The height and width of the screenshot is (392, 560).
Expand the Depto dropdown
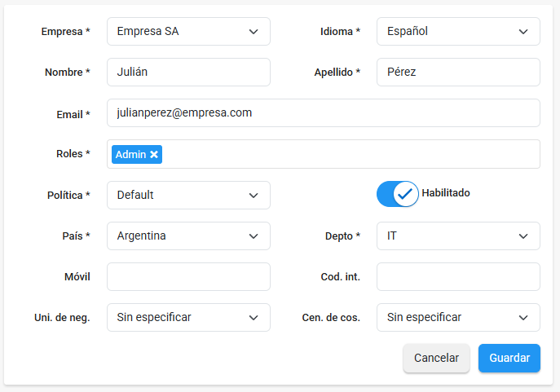pyautogui.click(x=458, y=236)
